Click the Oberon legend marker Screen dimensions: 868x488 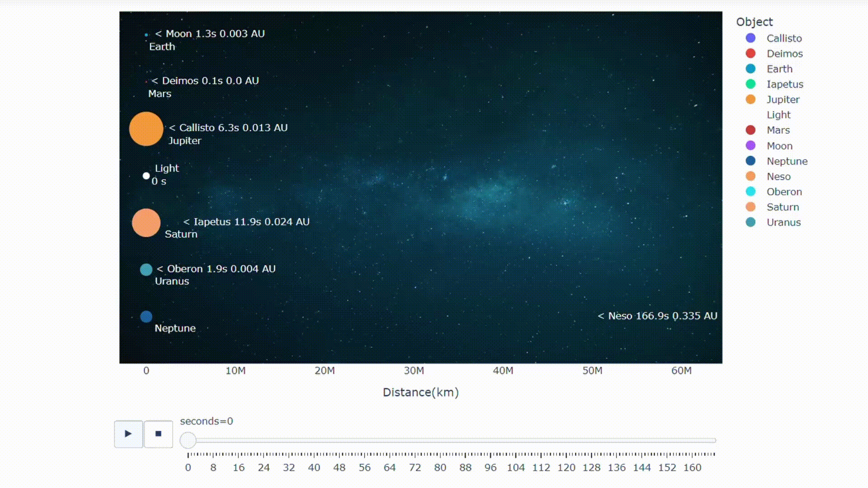pos(750,192)
